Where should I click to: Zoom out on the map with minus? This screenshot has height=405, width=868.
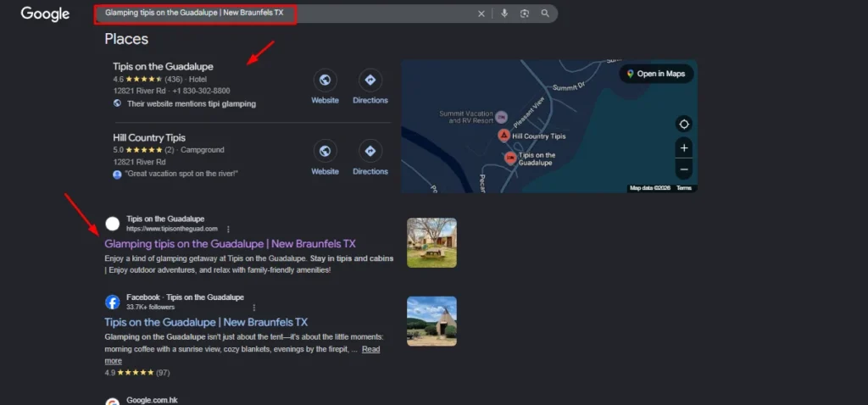pos(684,169)
